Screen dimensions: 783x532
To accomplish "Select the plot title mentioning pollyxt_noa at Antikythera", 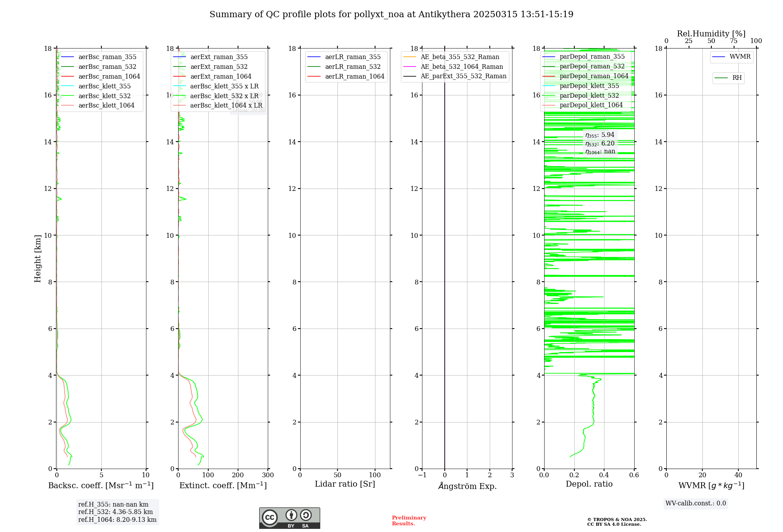I will pyautogui.click(x=391, y=14).
